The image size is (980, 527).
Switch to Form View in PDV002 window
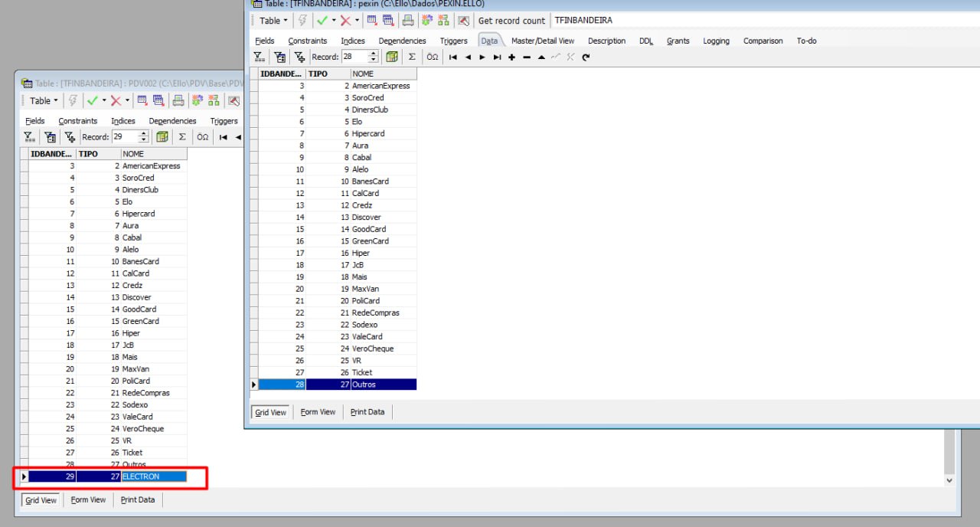coord(88,500)
